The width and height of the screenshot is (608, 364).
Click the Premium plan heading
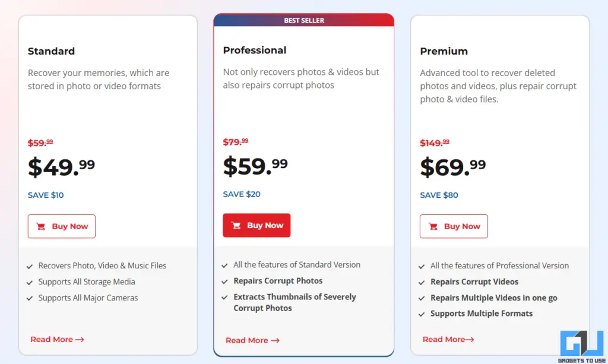point(444,51)
